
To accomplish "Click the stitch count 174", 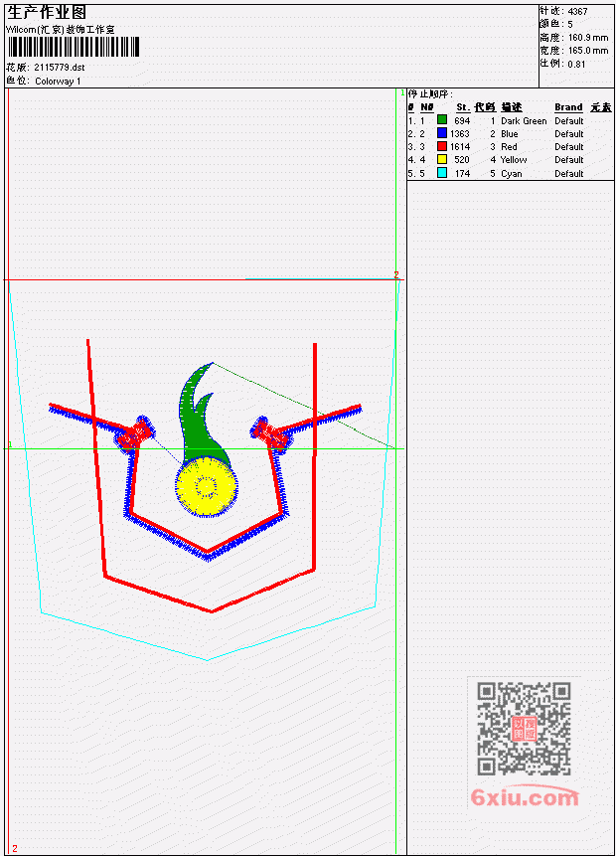I will (x=462, y=174).
